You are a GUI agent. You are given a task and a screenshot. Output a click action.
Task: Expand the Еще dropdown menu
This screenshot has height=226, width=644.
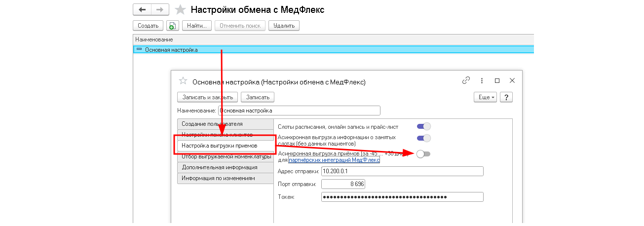point(486,97)
